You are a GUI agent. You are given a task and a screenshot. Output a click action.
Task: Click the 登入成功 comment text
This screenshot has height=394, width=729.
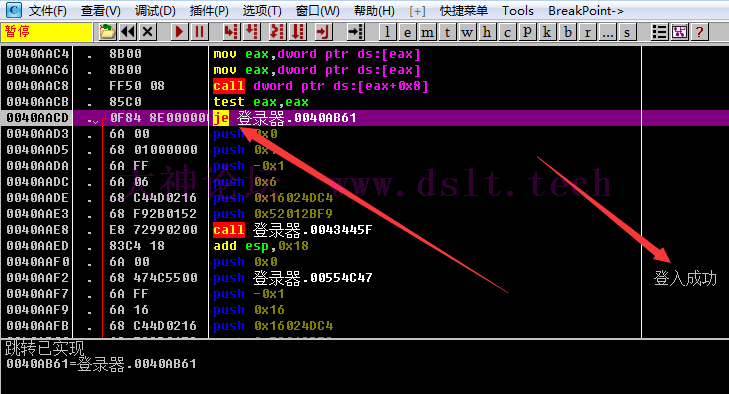tap(685, 278)
